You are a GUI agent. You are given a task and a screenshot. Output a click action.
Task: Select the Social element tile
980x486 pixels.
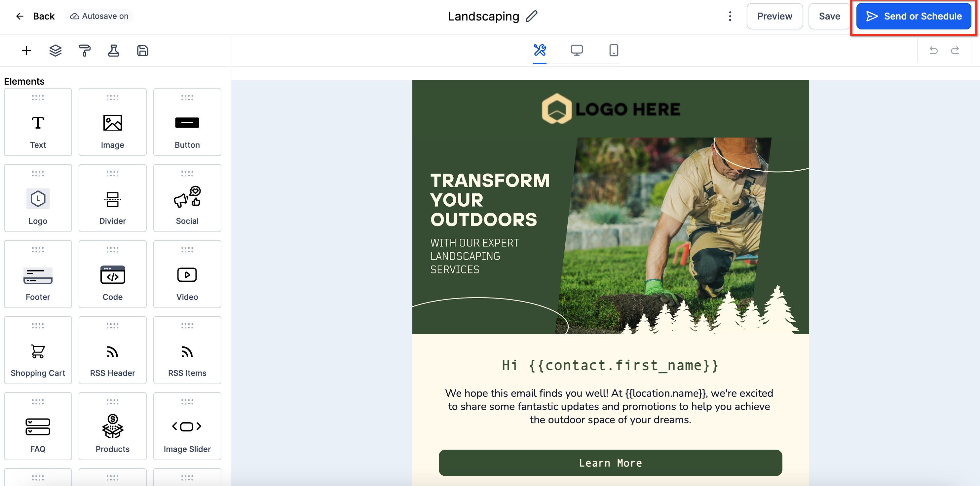pos(187,198)
